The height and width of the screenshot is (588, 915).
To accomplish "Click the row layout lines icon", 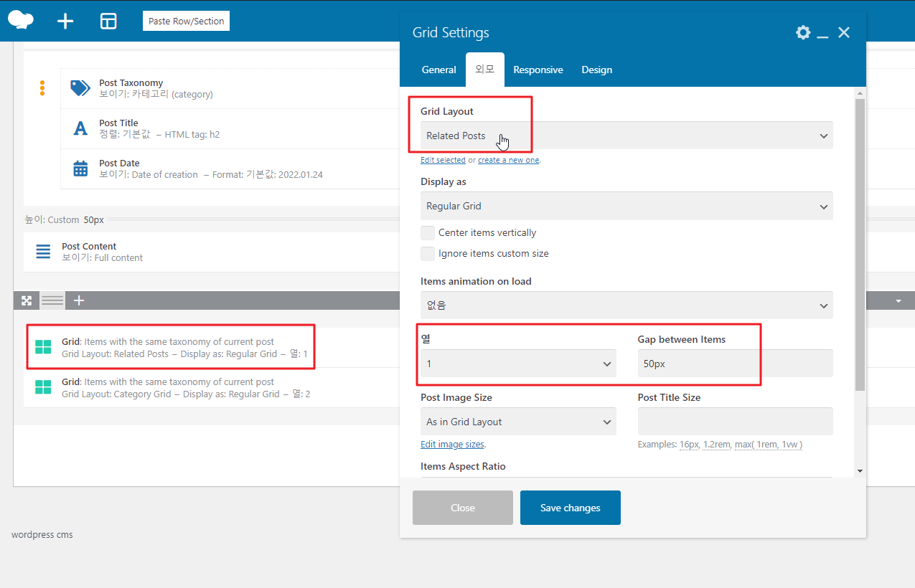I will point(52,300).
